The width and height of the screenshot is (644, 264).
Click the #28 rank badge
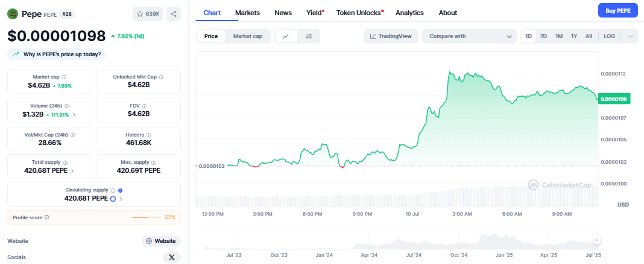67,14
